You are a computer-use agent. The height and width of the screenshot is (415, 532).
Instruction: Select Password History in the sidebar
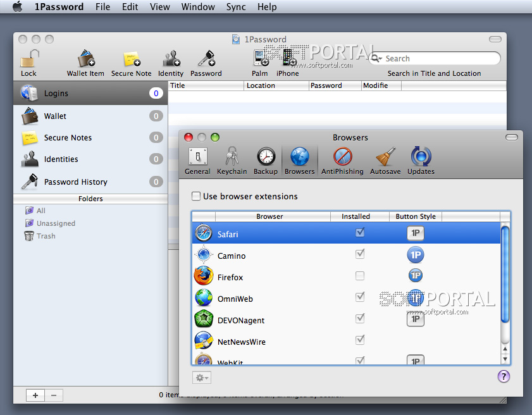(x=90, y=182)
